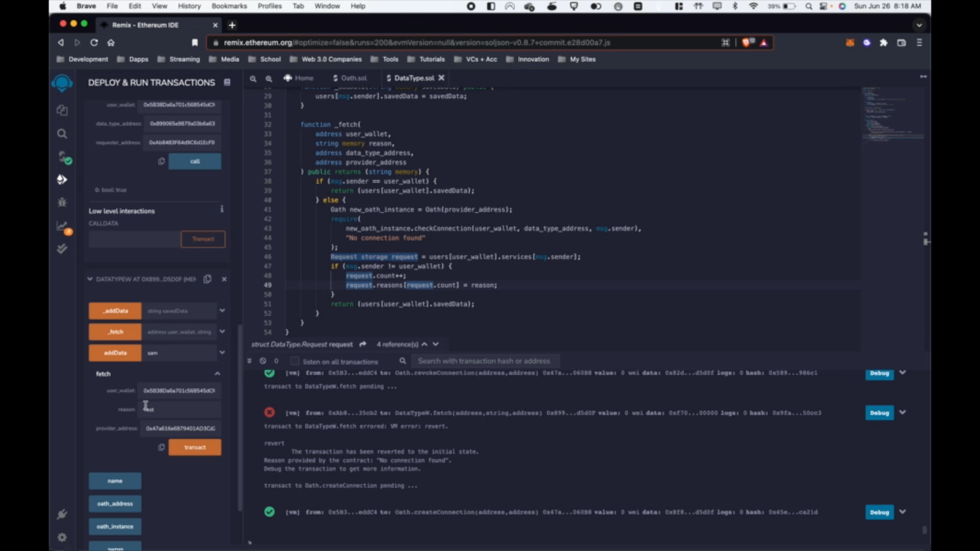Open the History menu in menu bar
This screenshot has height=551, width=980.
coord(189,6)
